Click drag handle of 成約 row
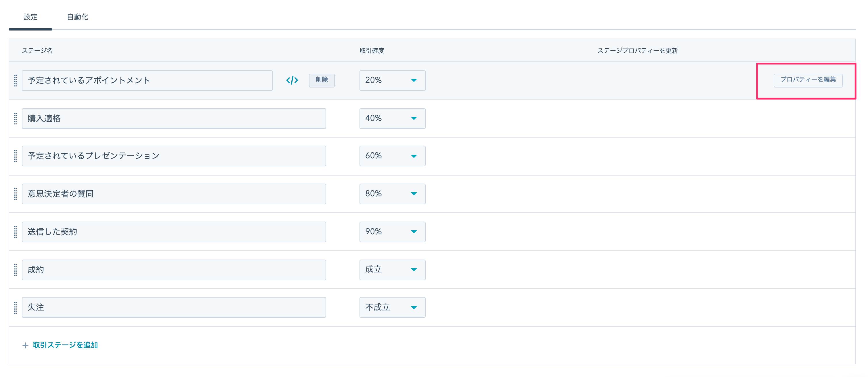 click(15, 270)
